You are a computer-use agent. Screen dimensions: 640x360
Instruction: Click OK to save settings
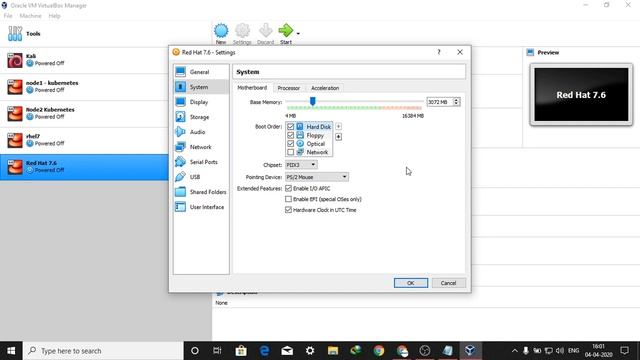411,283
